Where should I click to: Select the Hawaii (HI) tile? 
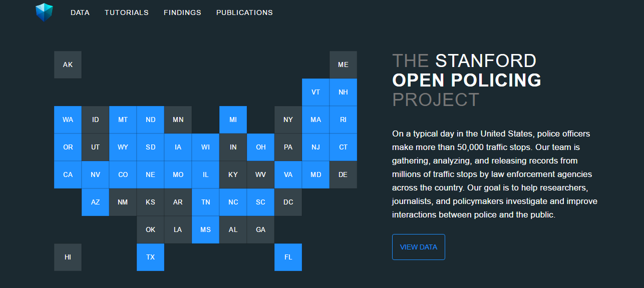[68, 257]
